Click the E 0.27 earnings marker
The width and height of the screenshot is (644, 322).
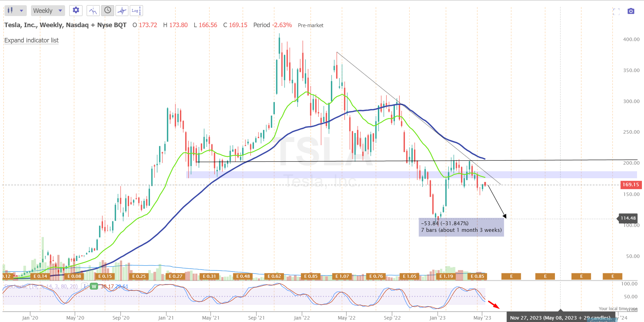(x=175, y=276)
